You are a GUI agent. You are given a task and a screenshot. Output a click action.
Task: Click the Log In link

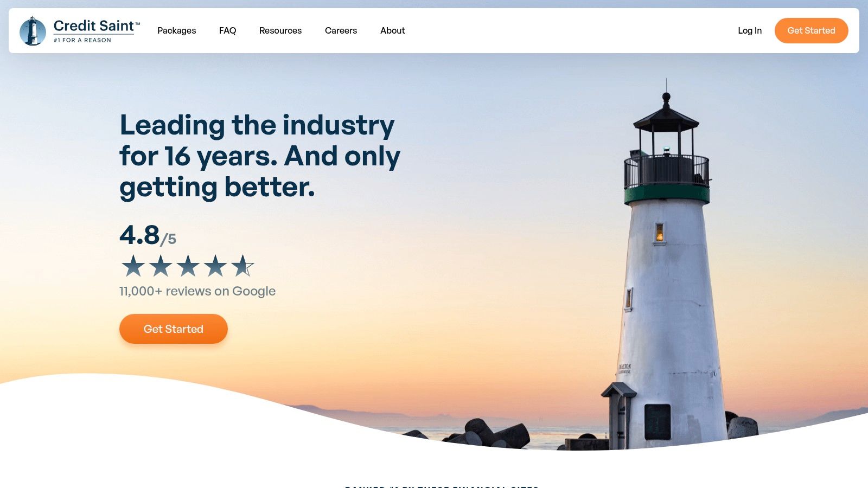pyautogui.click(x=750, y=30)
